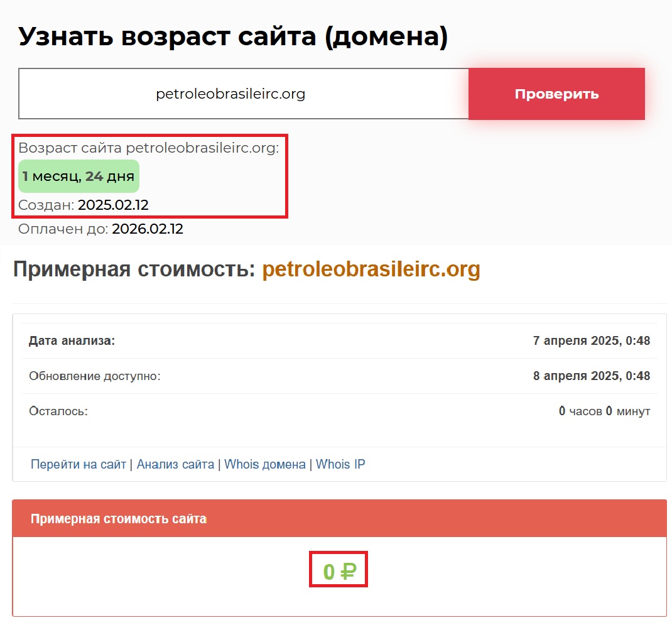Follow the Whois IP link

(340, 465)
